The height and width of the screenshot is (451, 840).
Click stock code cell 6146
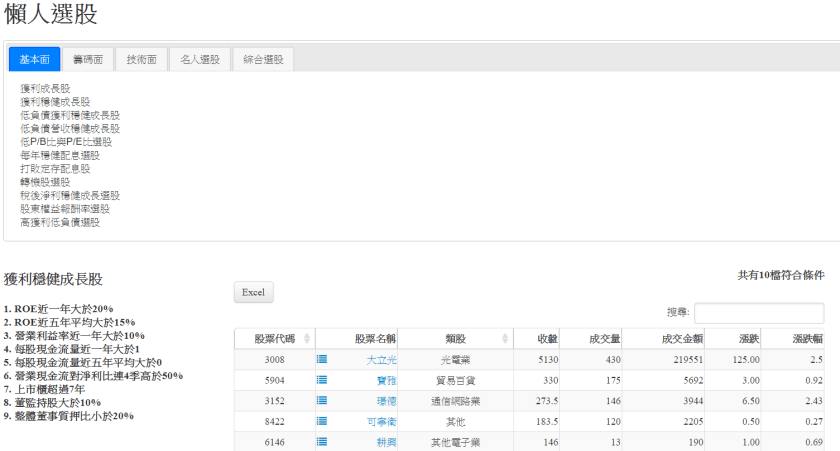(x=274, y=442)
